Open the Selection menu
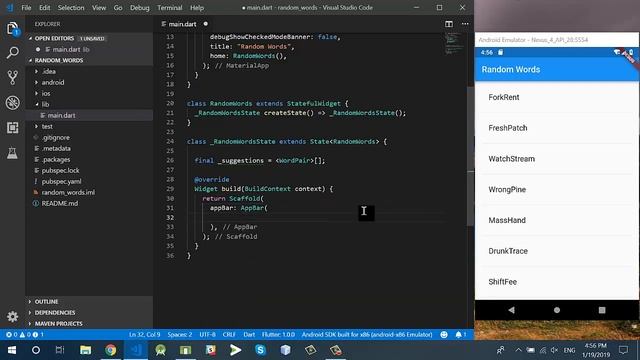This screenshot has height=360, width=640. (71, 7)
